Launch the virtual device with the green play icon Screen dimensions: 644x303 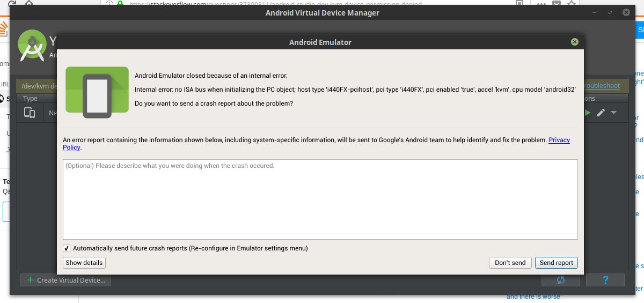[x=588, y=113]
